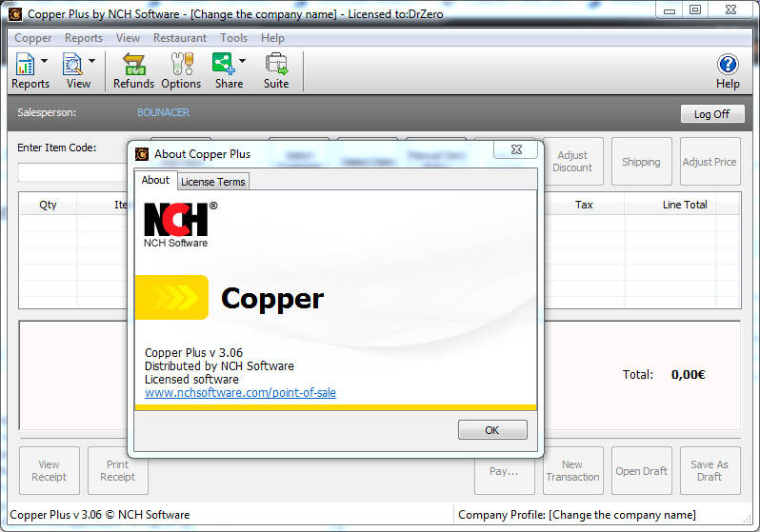The height and width of the screenshot is (532, 760).
Task: Click 'Distributed by NCH Software' text
Action: tap(219, 365)
